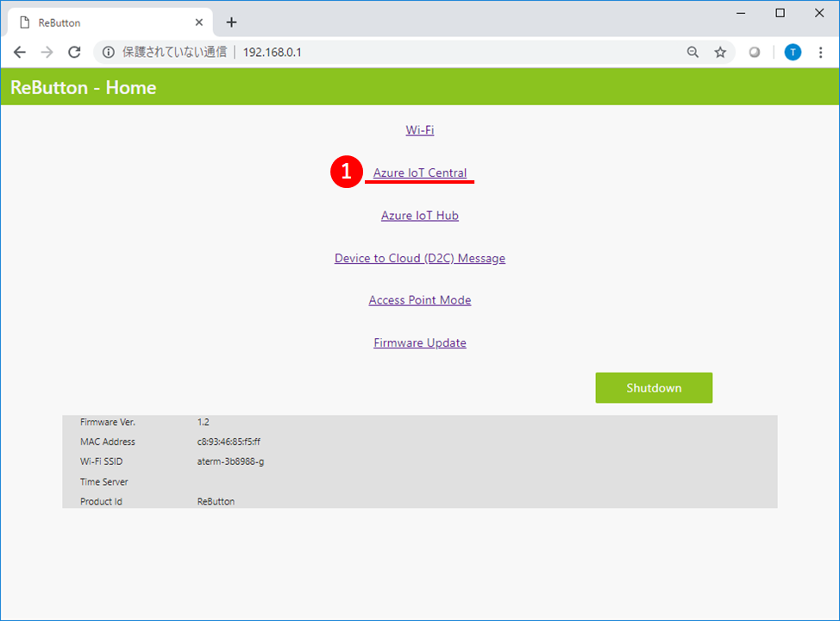840x621 pixels.
Task: Click the Product Id value ReButton
Action: click(216, 501)
